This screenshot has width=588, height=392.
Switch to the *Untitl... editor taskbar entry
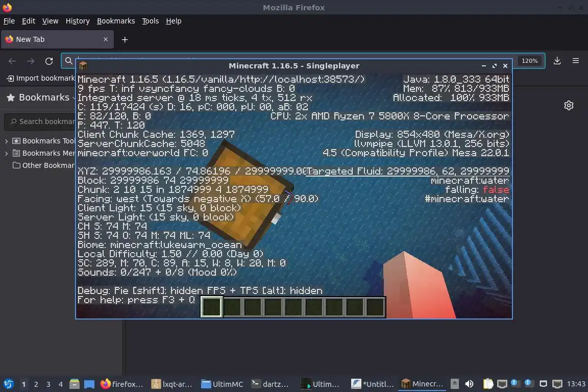(x=372, y=384)
